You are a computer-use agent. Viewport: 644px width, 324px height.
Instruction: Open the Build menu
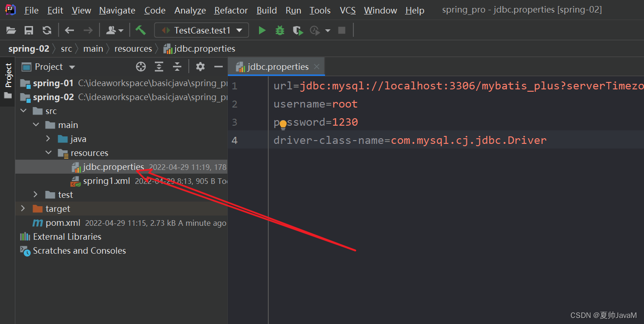pyautogui.click(x=267, y=10)
